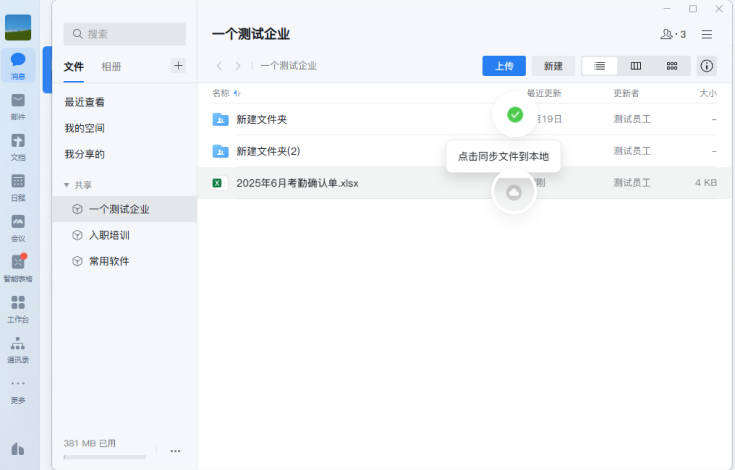Open the hamburger menu at top right
735x470 pixels.
706,34
